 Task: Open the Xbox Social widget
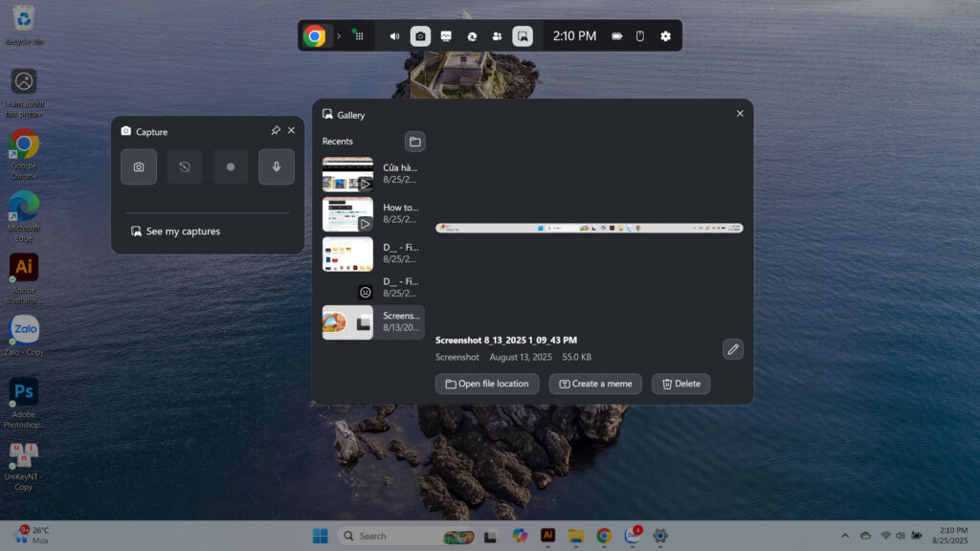coord(497,36)
